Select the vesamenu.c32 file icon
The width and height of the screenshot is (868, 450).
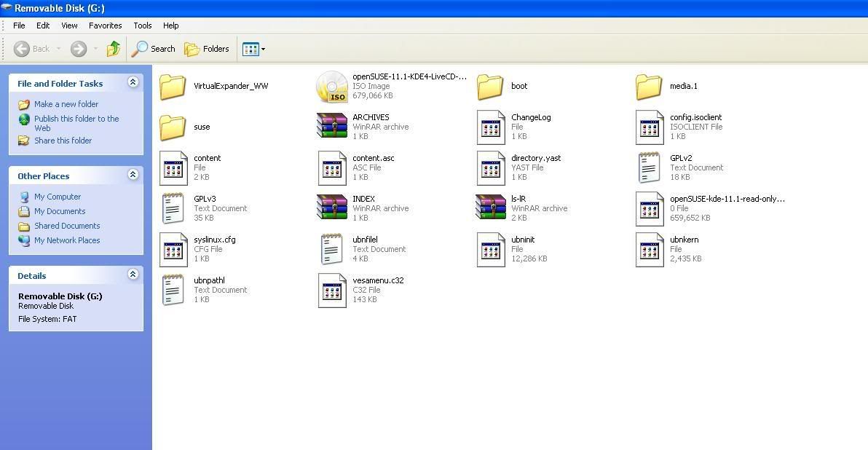pos(332,291)
